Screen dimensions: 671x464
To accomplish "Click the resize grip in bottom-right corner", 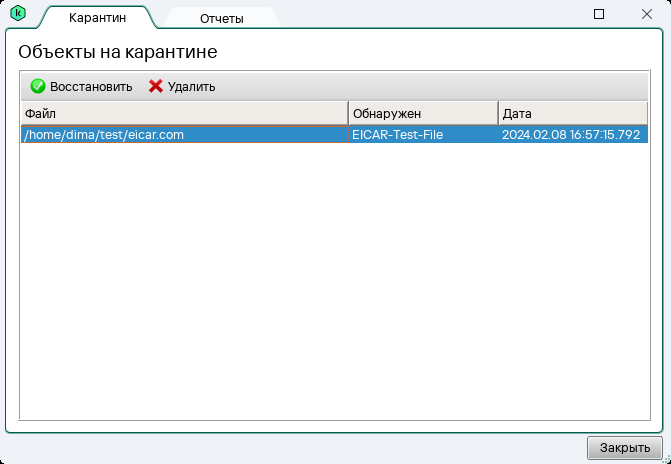I will 664,457.
